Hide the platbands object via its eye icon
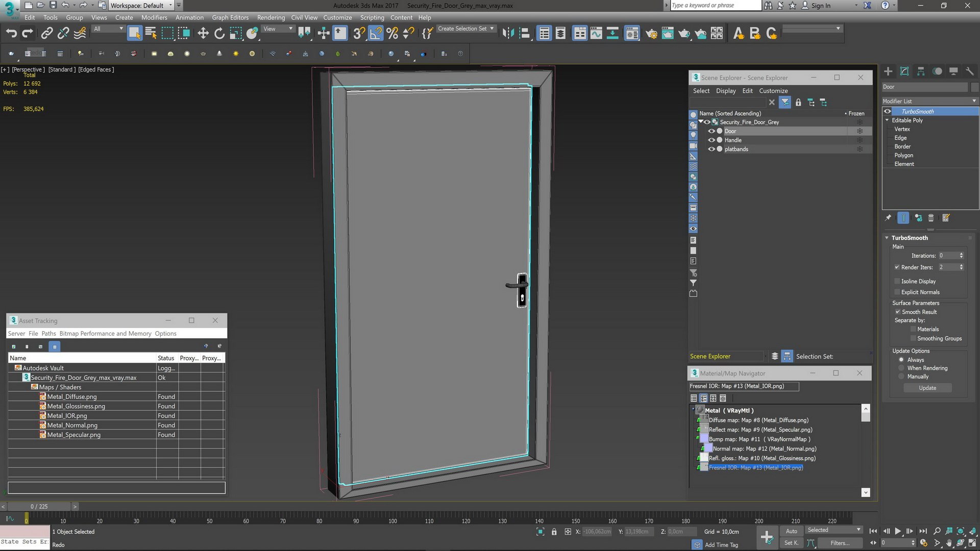 (x=711, y=149)
